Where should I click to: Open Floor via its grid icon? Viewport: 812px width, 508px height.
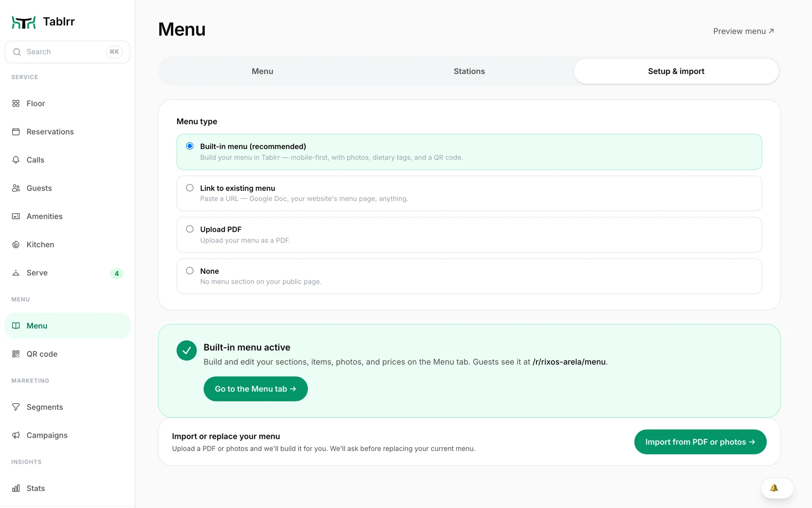pyautogui.click(x=16, y=103)
